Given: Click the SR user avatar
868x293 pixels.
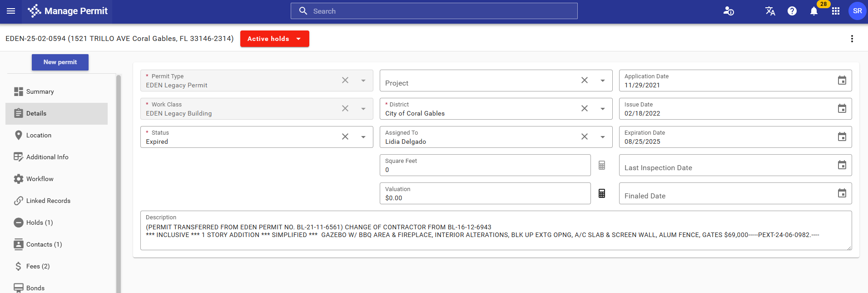Looking at the screenshot, I should [x=857, y=11].
